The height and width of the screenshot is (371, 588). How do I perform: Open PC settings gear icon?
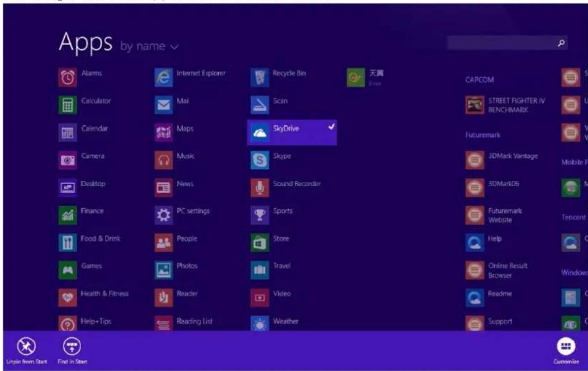click(163, 215)
